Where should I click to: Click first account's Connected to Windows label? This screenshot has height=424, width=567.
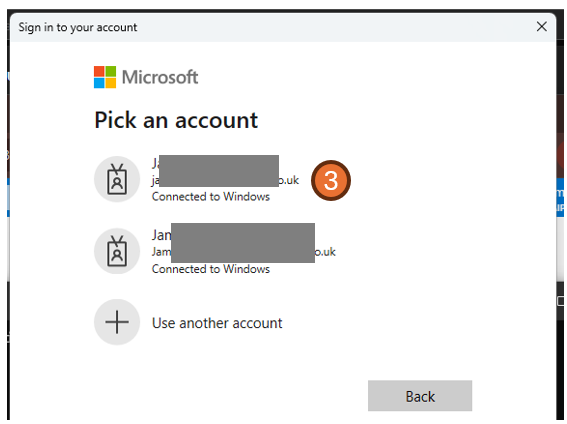pos(211,197)
